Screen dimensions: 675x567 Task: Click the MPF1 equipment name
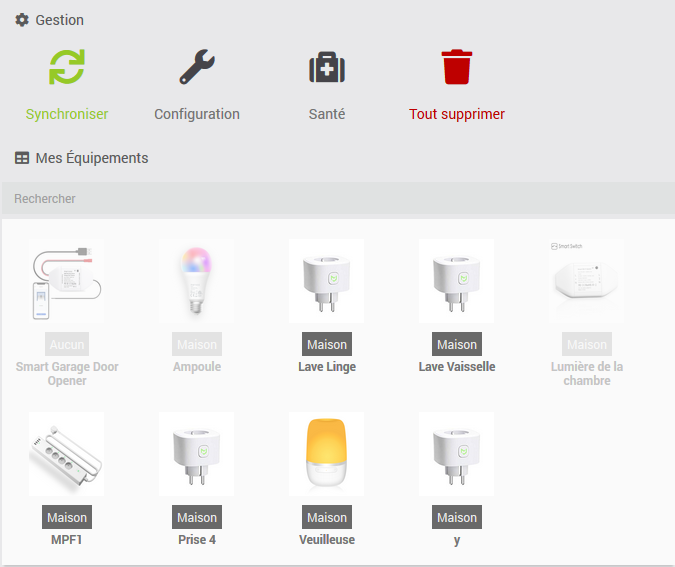click(x=67, y=540)
